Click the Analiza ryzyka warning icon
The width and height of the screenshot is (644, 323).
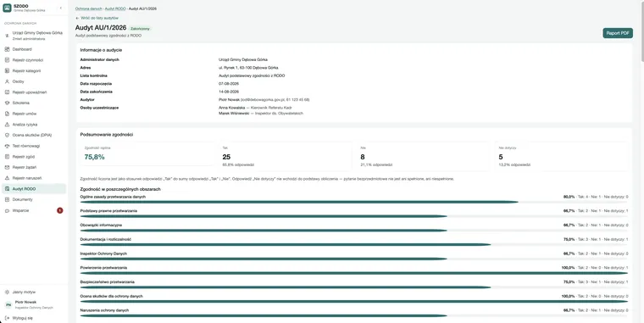pyautogui.click(x=7, y=124)
